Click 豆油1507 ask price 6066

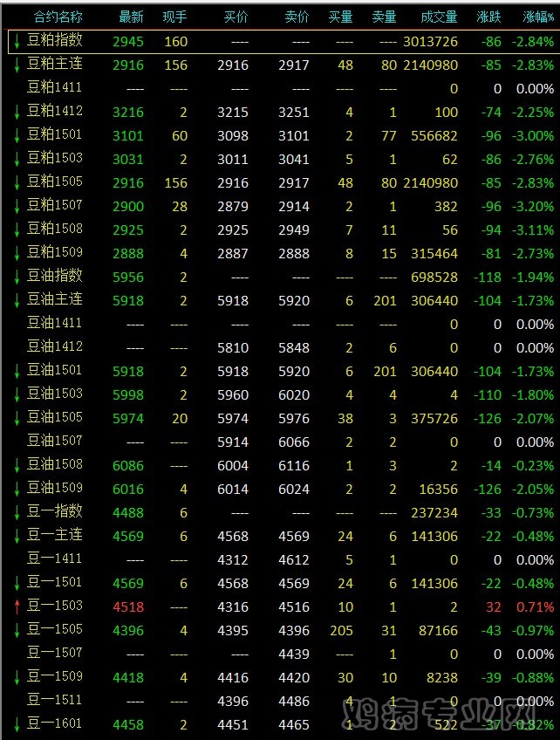[x=294, y=442]
